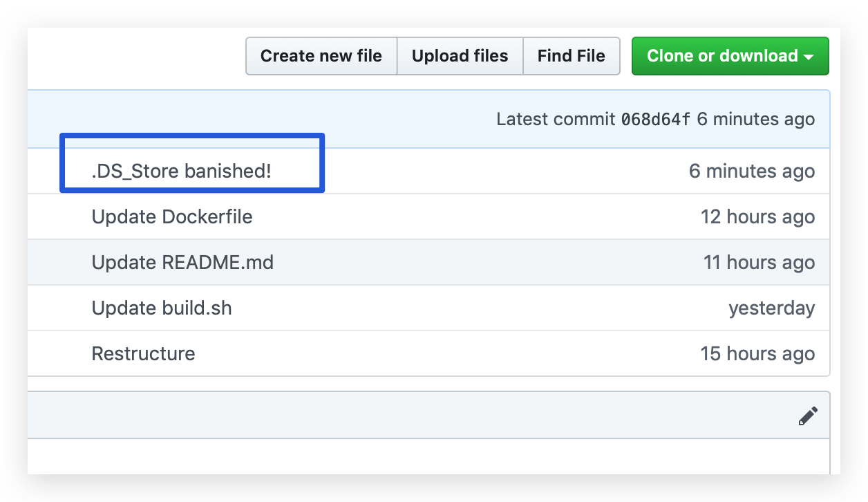Click the 'yesterday' timestamp
This screenshot has width=868, height=502.
tap(771, 308)
